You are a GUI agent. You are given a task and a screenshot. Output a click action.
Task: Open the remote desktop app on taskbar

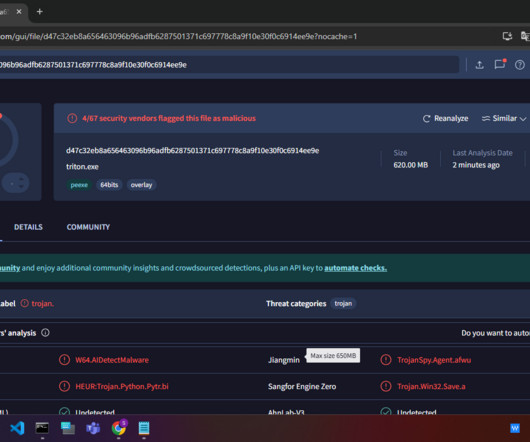(x=68, y=428)
